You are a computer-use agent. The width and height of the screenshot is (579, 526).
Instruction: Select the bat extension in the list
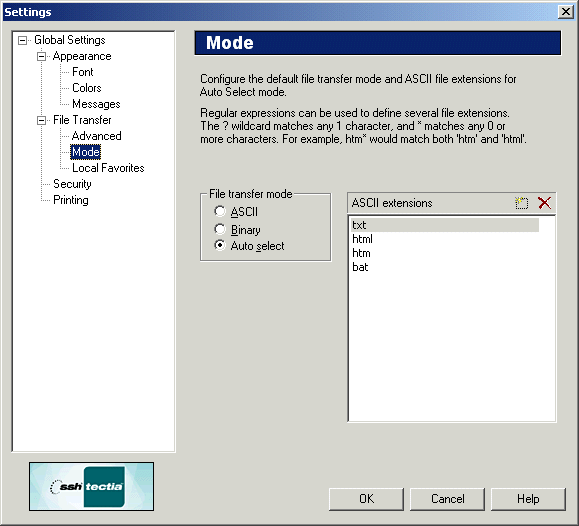point(445,267)
